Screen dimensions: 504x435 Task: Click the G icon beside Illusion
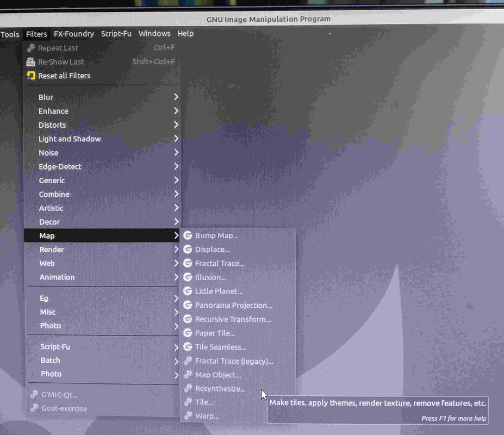(188, 277)
